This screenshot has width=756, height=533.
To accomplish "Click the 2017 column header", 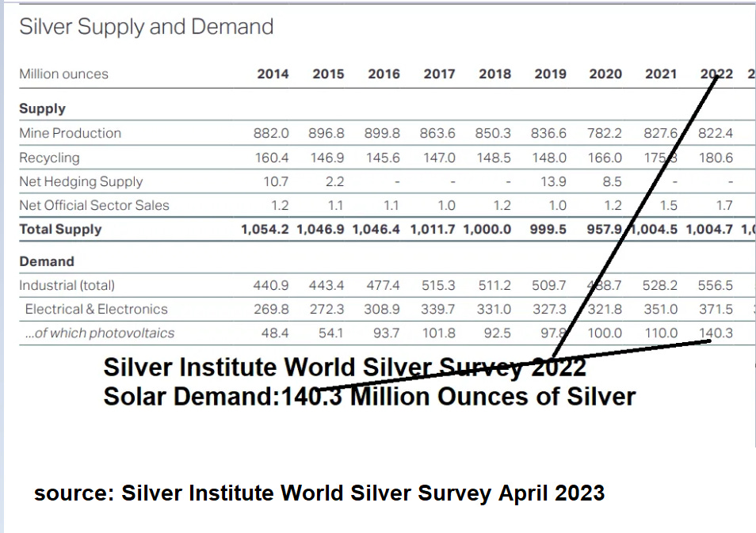I will coord(439,74).
